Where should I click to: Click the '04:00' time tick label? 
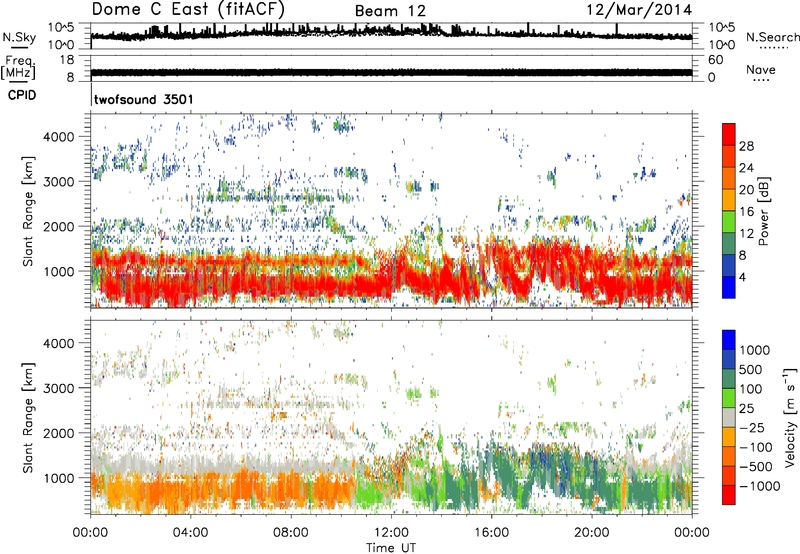click(190, 533)
